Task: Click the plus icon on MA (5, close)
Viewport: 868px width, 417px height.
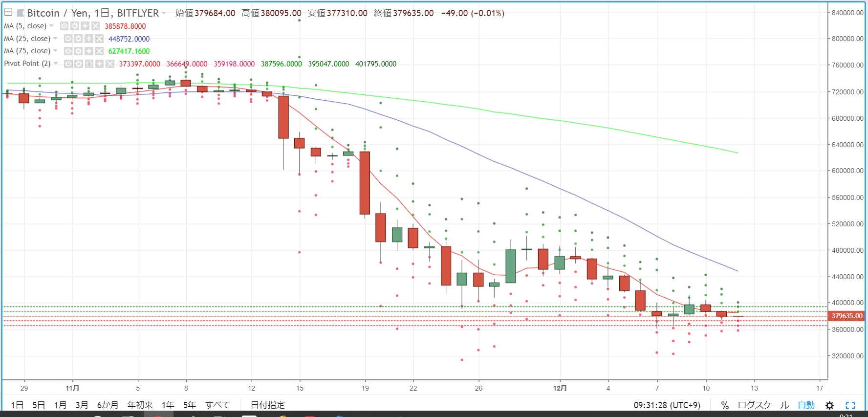Action: click(85, 26)
